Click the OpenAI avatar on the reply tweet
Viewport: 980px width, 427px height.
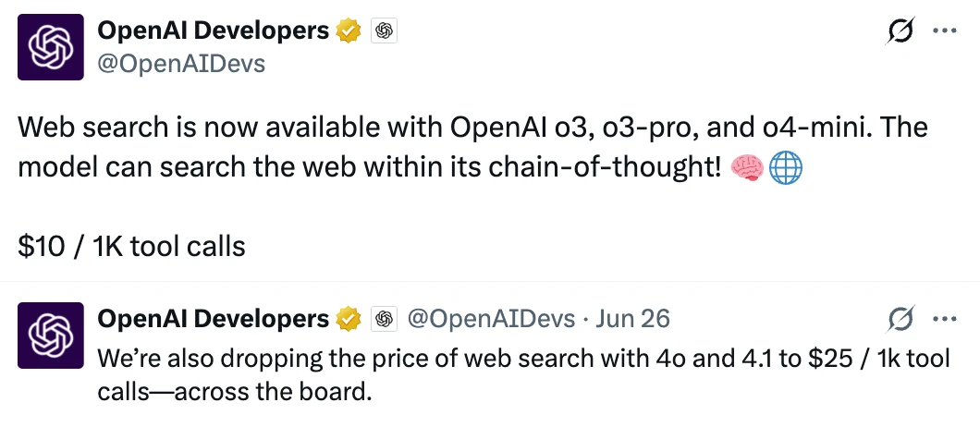coord(51,335)
